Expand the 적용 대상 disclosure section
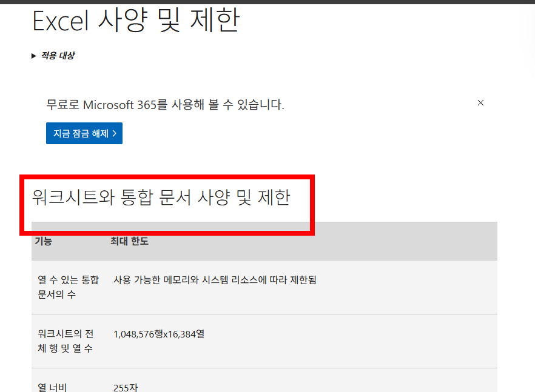 click(x=58, y=55)
